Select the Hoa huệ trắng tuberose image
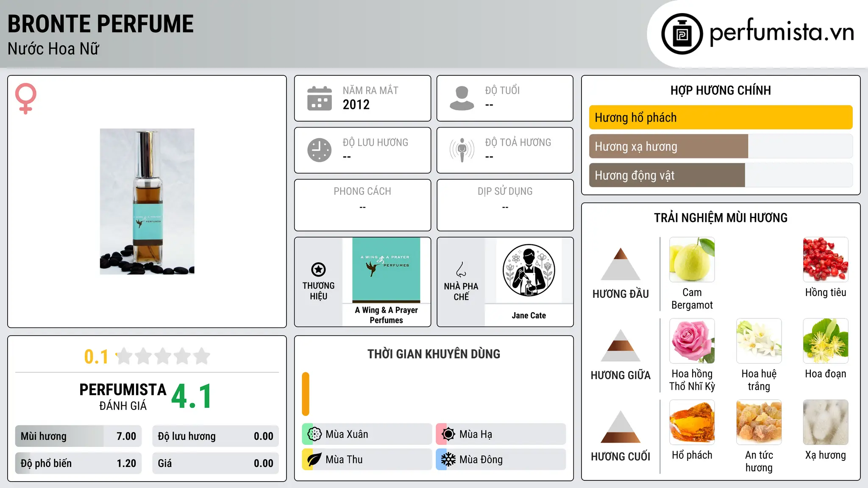868x488 pixels. (759, 341)
